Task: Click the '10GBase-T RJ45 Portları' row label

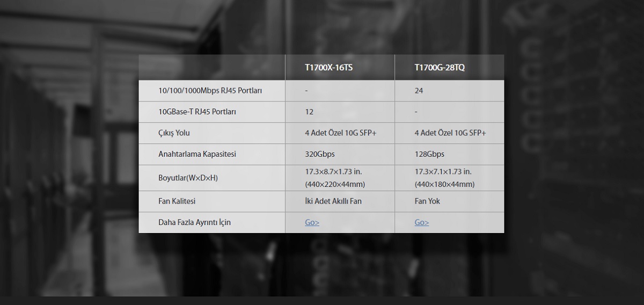Action: [x=197, y=112]
